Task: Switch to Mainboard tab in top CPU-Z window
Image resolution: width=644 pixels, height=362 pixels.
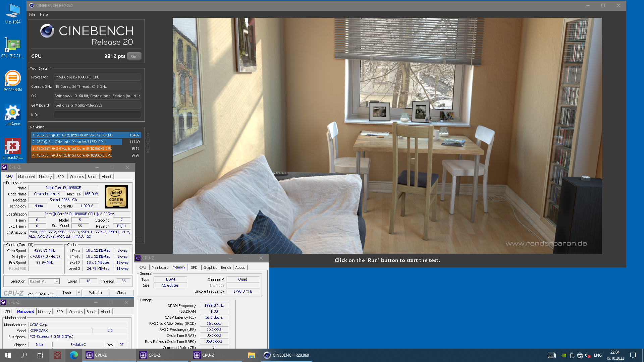Action: coord(26,177)
